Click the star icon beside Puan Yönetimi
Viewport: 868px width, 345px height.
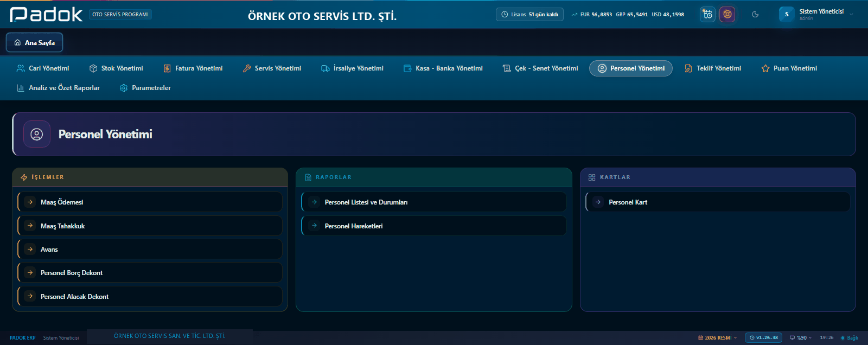(765, 68)
